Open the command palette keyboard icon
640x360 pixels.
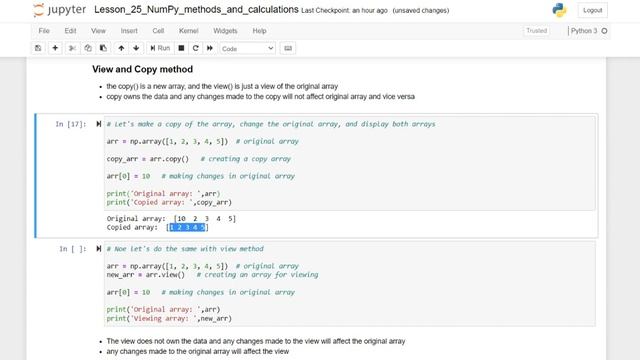pyautogui.click(x=288, y=48)
